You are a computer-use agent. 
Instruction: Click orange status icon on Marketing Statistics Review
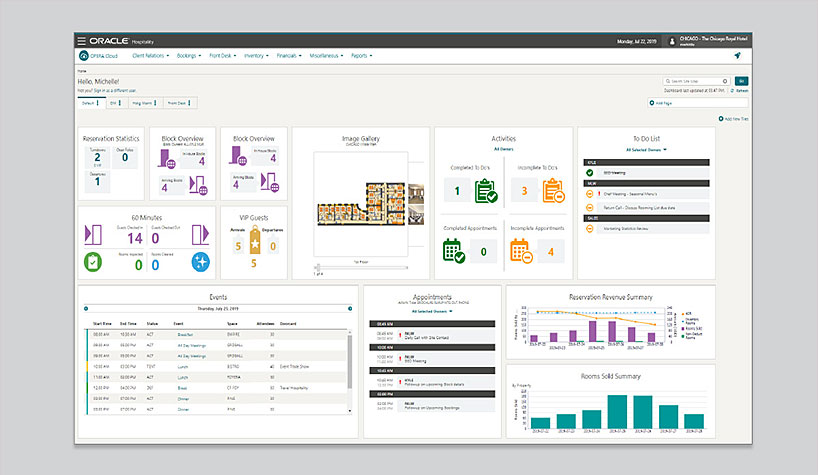pyautogui.click(x=590, y=228)
